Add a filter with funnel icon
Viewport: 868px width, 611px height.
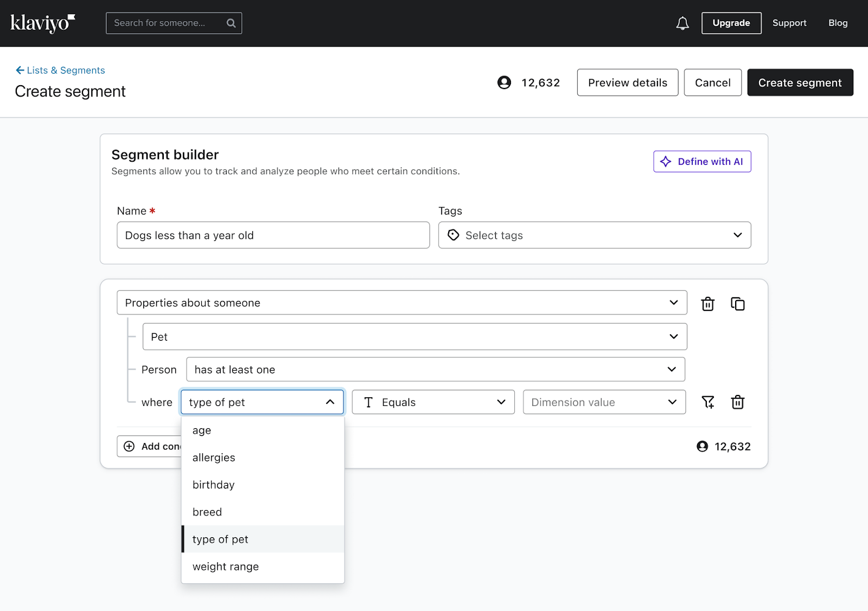click(707, 402)
